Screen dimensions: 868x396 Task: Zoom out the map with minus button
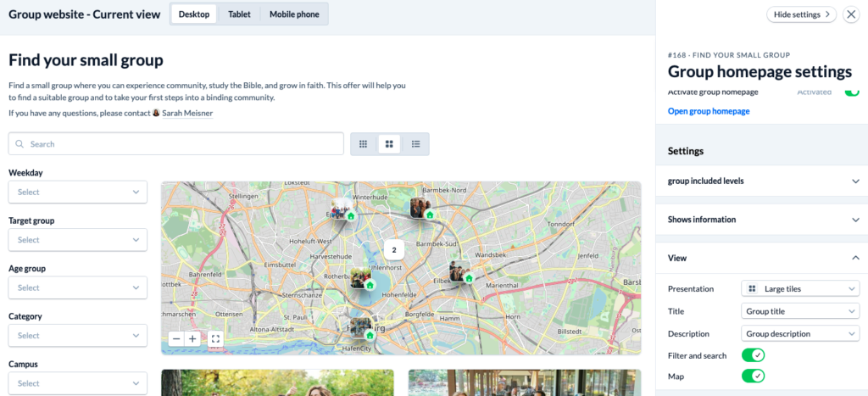click(x=176, y=339)
